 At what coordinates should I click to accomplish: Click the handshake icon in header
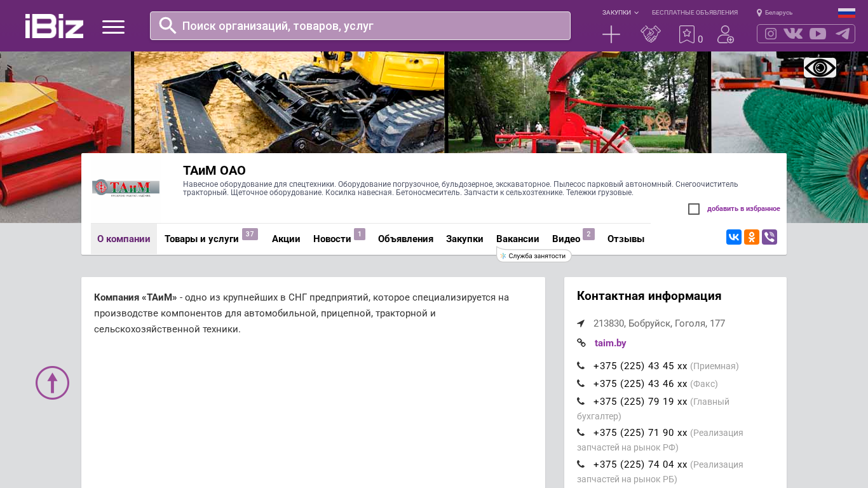(x=650, y=34)
